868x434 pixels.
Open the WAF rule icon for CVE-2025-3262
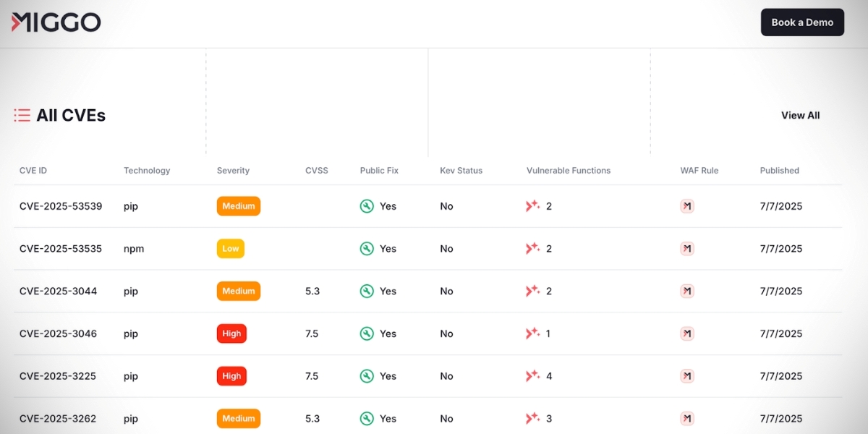click(686, 418)
